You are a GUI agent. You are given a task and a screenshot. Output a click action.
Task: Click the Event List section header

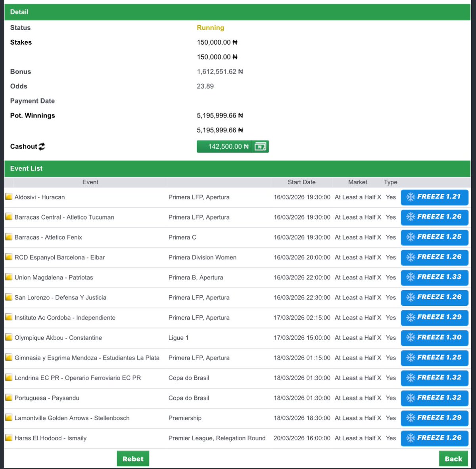237,168
